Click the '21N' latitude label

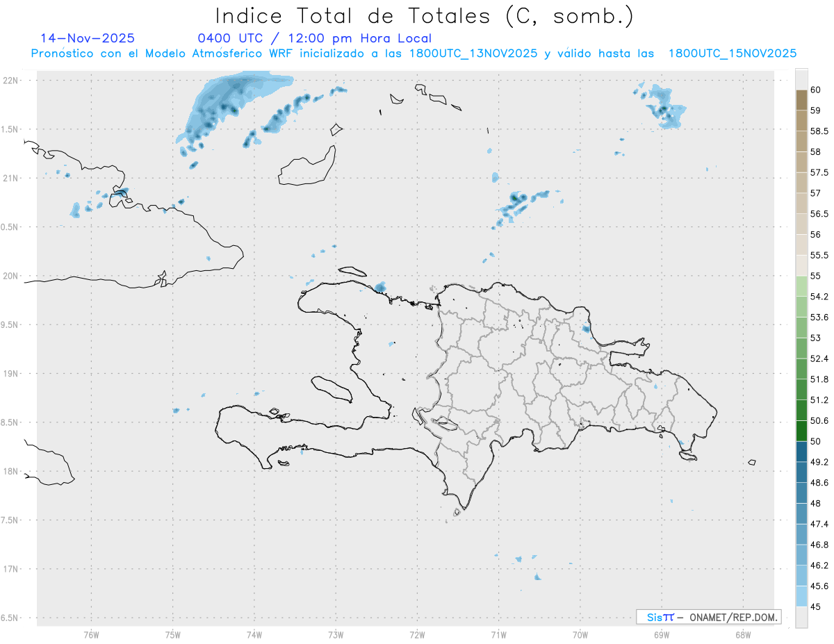click(10, 178)
